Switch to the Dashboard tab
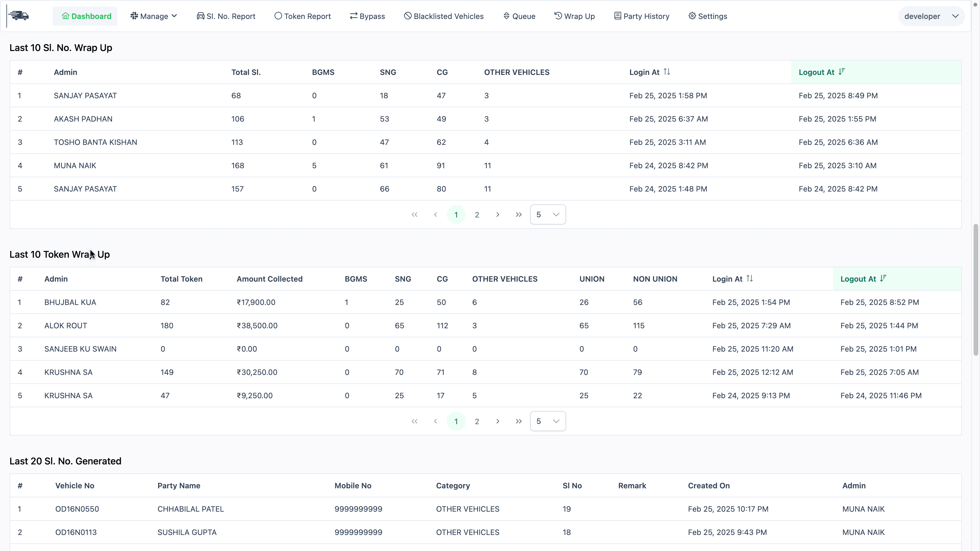The width and height of the screenshot is (980, 551). [85, 16]
